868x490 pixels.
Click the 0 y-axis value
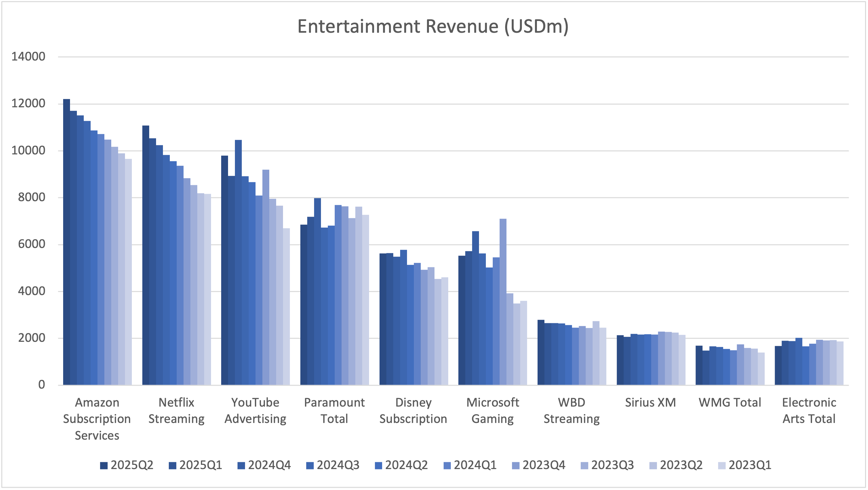[42, 385]
